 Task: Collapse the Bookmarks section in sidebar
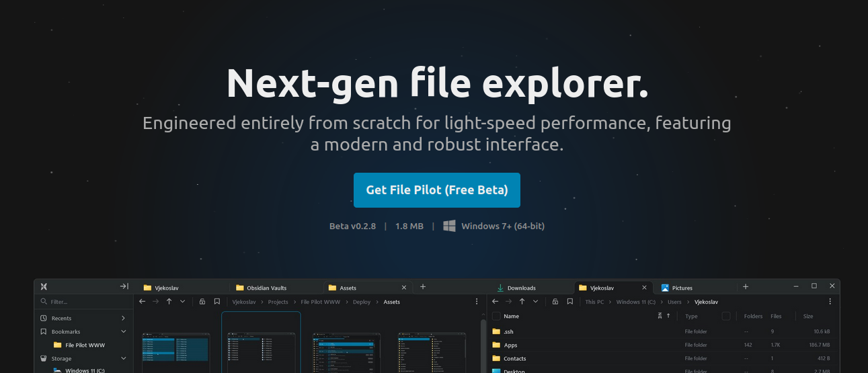(x=123, y=331)
